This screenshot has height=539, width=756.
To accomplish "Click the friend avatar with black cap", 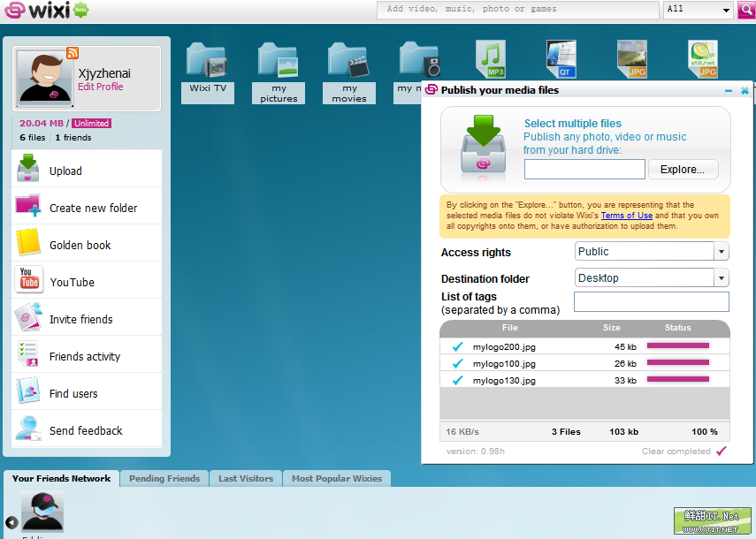I will point(42,511).
